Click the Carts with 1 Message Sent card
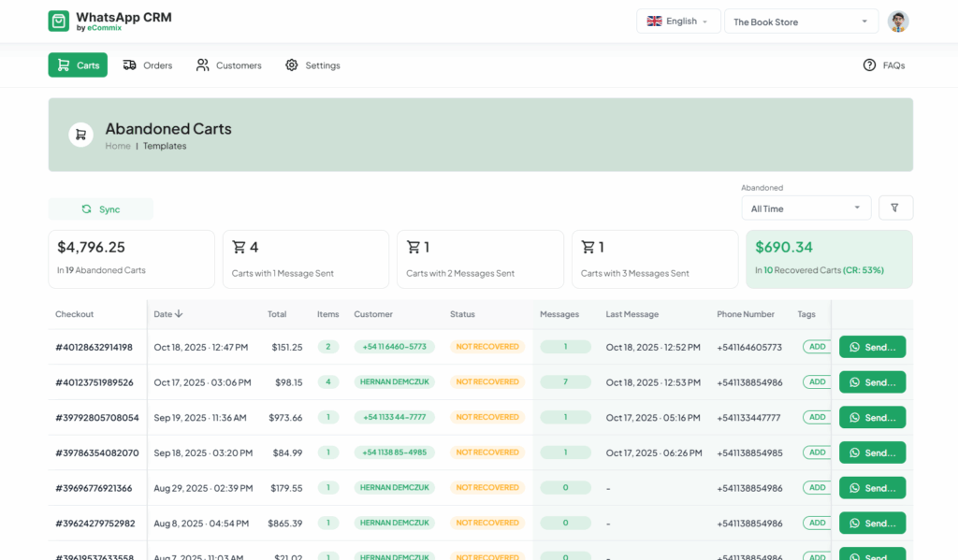Viewport: 958px width, 560px height. pyautogui.click(x=306, y=259)
